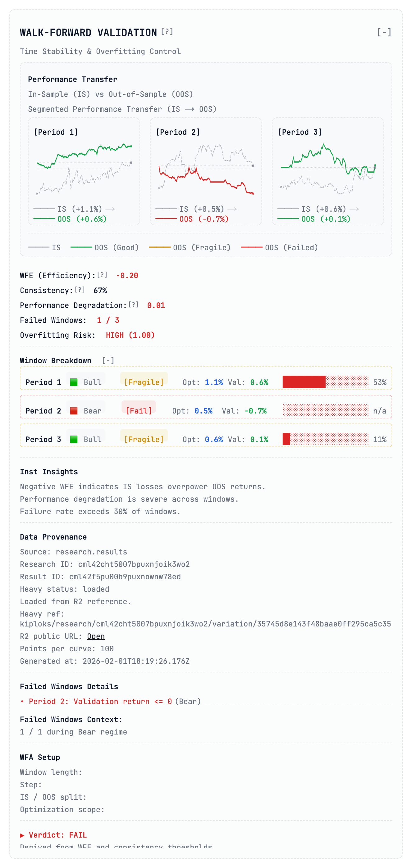Select the Bull regime indicator for Period 3
Image resolution: width=412 pixels, height=868 pixels.
pos(74,439)
